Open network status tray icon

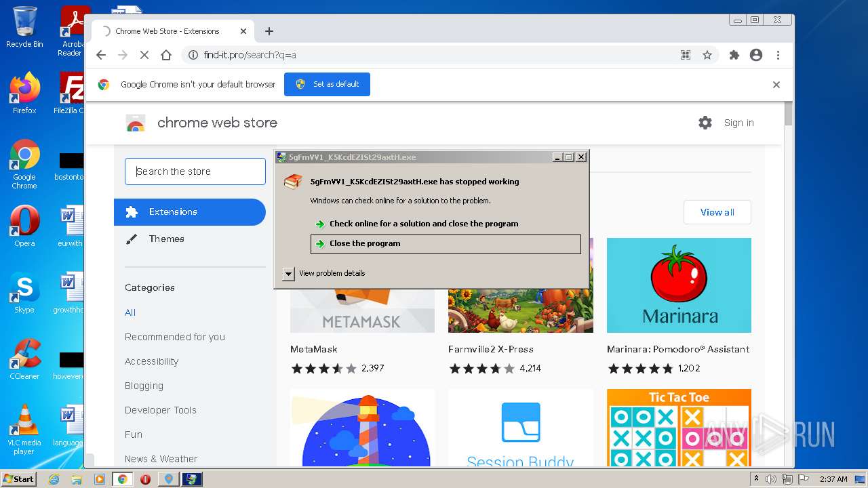787,479
